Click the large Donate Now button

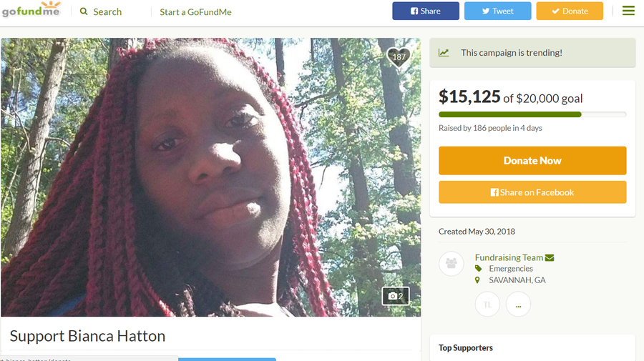click(x=532, y=160)
